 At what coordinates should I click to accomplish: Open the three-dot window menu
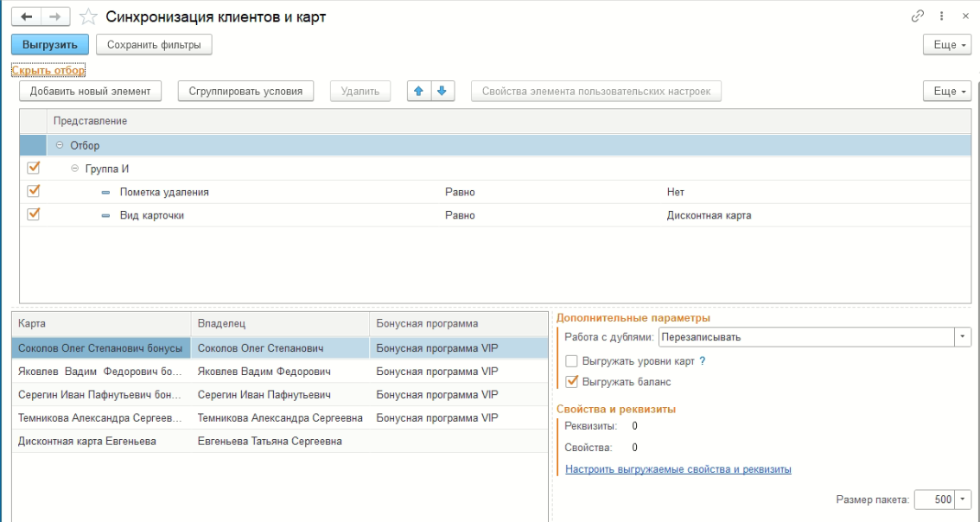coord(942,16)
